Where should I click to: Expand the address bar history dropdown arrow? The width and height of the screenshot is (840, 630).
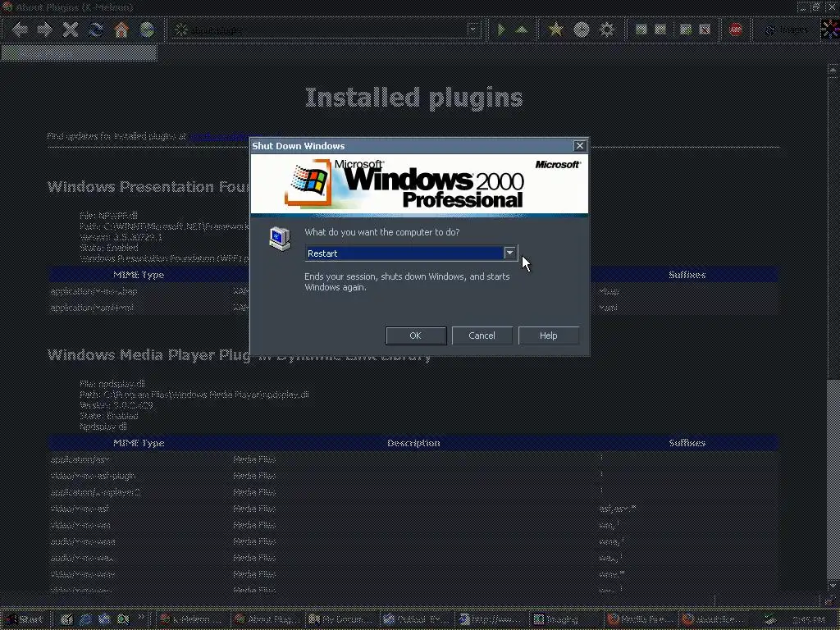click(x=472, y=30)
